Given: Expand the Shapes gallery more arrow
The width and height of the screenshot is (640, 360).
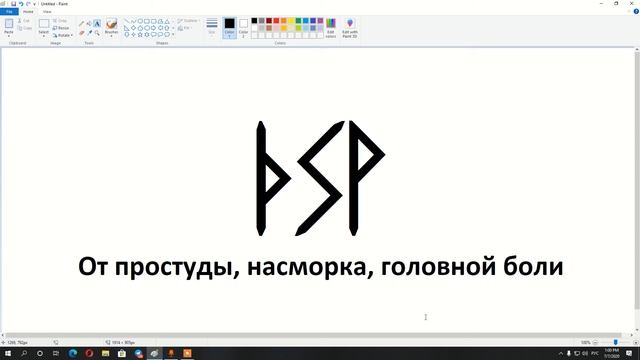Looking at the screenshot, I should 173,35.
